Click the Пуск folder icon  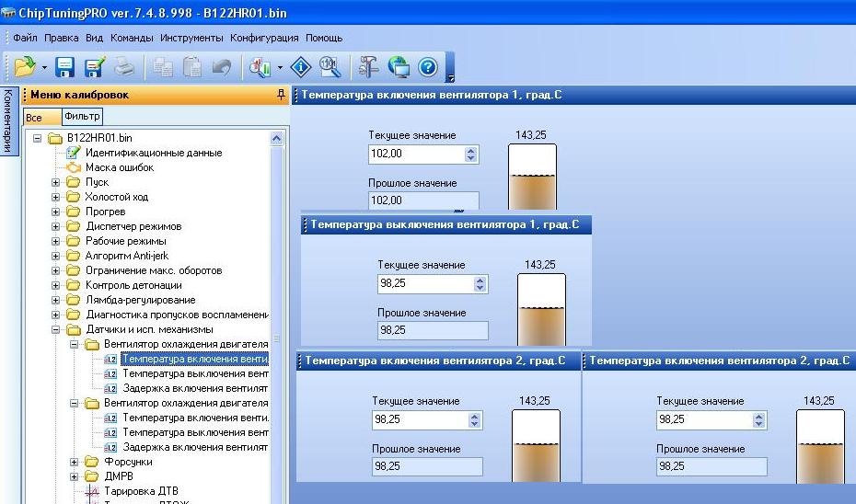[x=73, y=182]
